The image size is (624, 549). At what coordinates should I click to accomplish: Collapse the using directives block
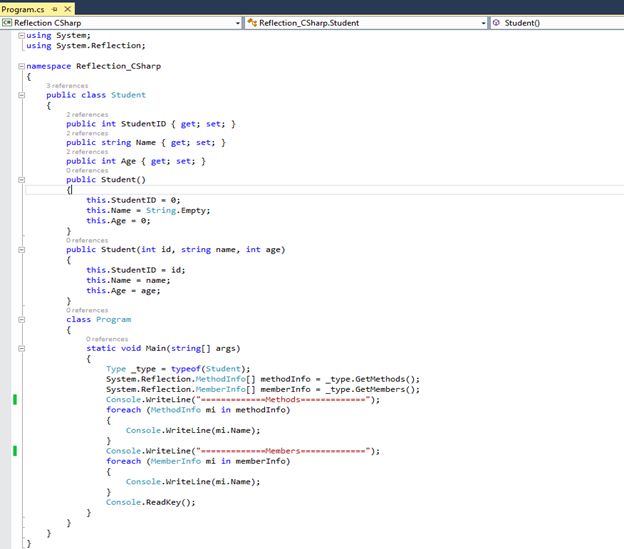(x=21, y=35)
